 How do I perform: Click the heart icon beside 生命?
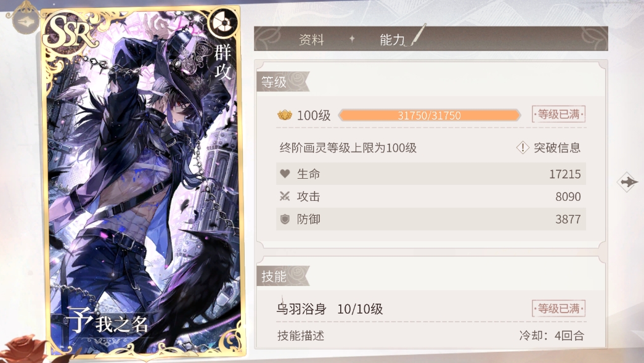tap(285, 174)
